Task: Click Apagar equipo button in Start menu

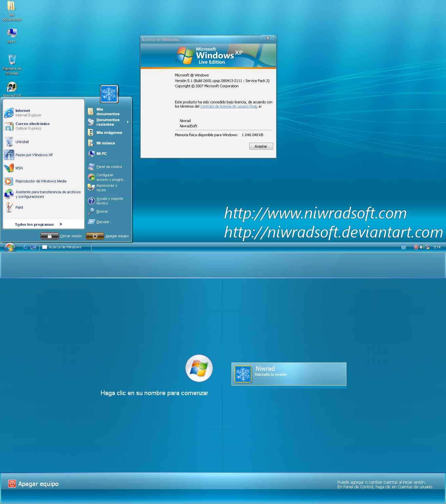Action: point(107,236)
